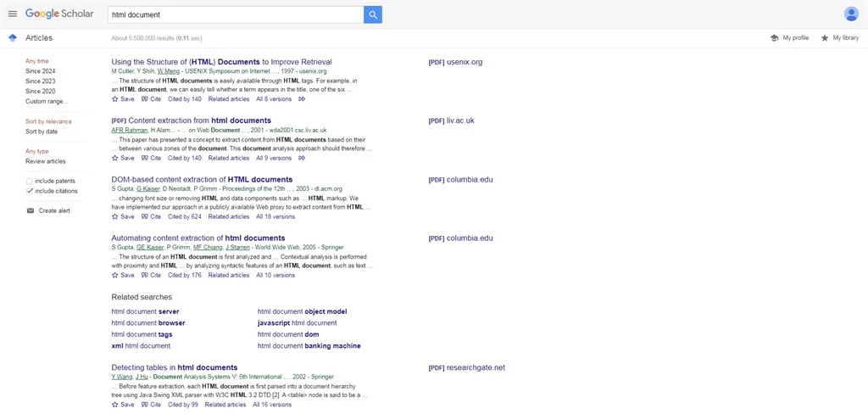Screen dimensions: 868x414
Task: Open Using the Structure of HTML Documents title
Action: pos(221,62)
